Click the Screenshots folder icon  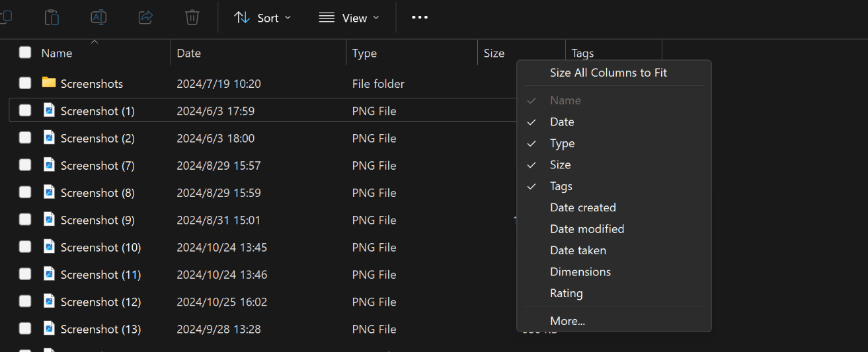pyautogui.click(x=48, y=83)
